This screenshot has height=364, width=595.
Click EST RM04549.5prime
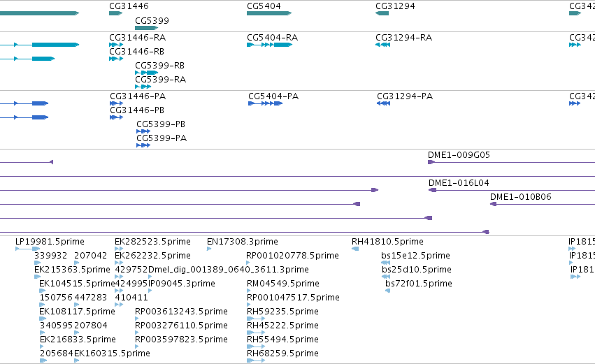pos(283,284)
